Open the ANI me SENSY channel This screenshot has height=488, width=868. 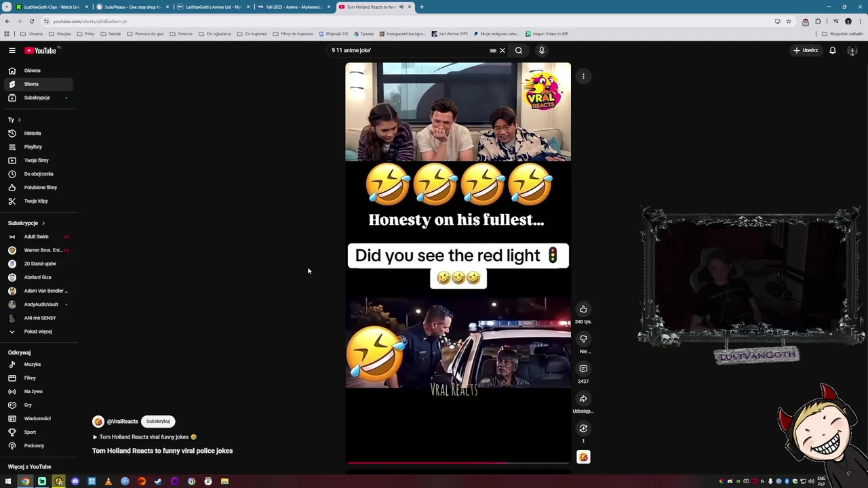point(39,318)
